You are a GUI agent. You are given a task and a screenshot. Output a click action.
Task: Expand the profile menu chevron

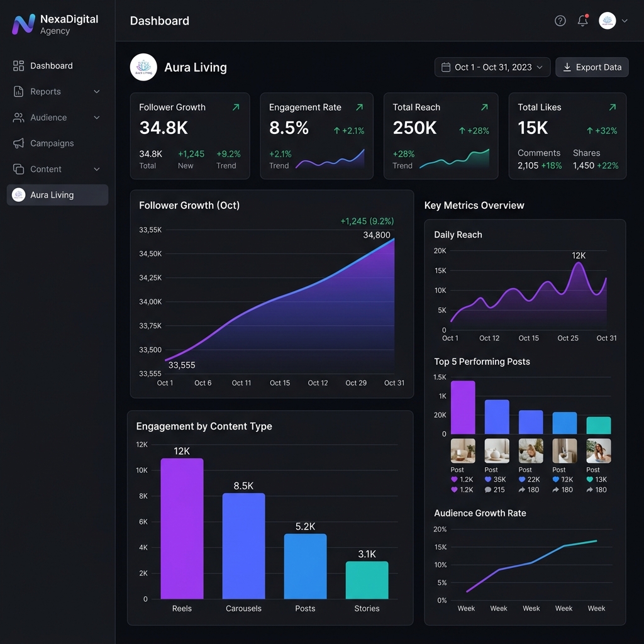pyautogui.click(x=625, y=21)
